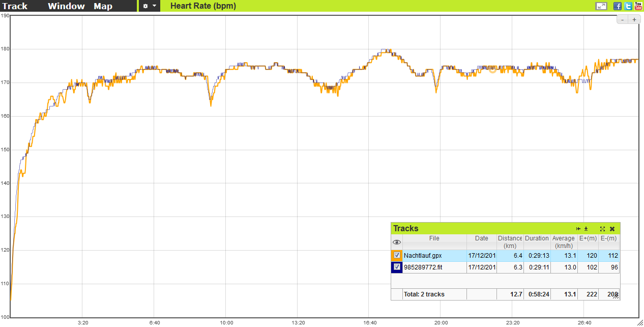This screenshot has width=644, height=327.
Task: Open the Track menu
Action: pos(15,6)
